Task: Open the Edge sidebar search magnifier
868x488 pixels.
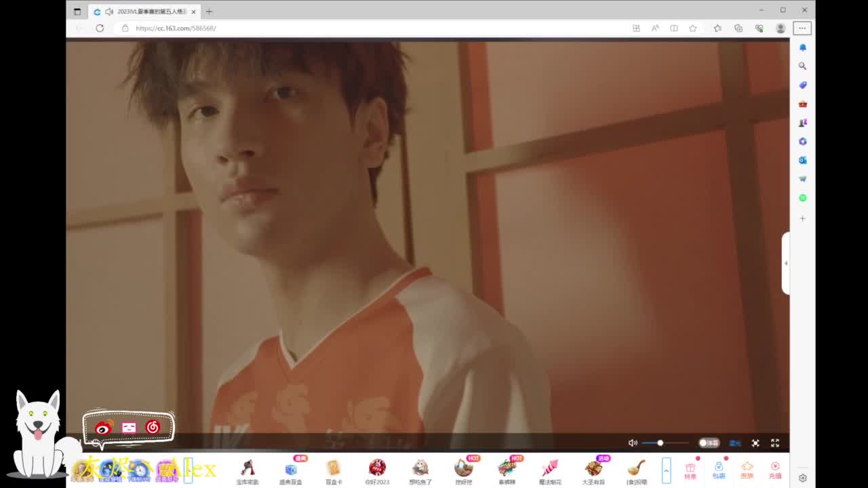Action: click(x=803, y=66)
